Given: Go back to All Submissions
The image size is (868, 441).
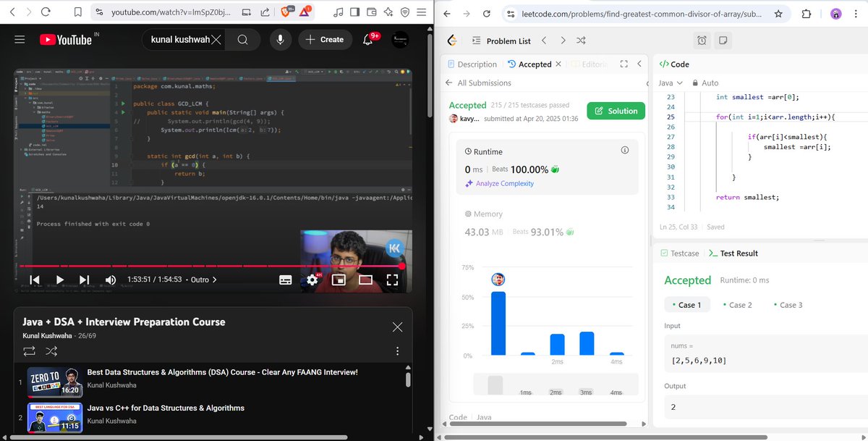Looking at the screenshot, I should click(x=478, y=83).
